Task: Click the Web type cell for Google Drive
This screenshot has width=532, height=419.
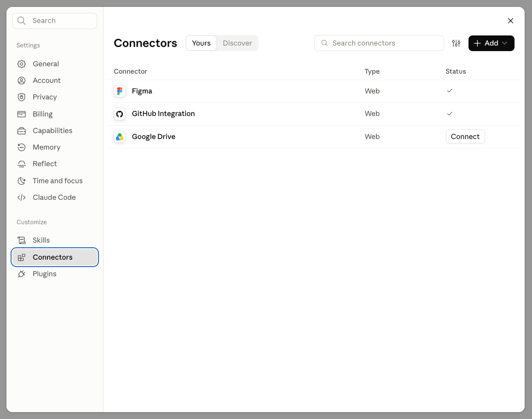Action: pyautogui.click(x=372, y=136)
